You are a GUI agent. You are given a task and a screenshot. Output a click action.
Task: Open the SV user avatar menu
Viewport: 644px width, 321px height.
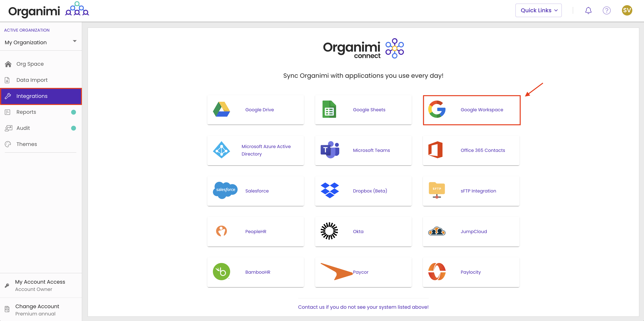[x=627, y=10]
